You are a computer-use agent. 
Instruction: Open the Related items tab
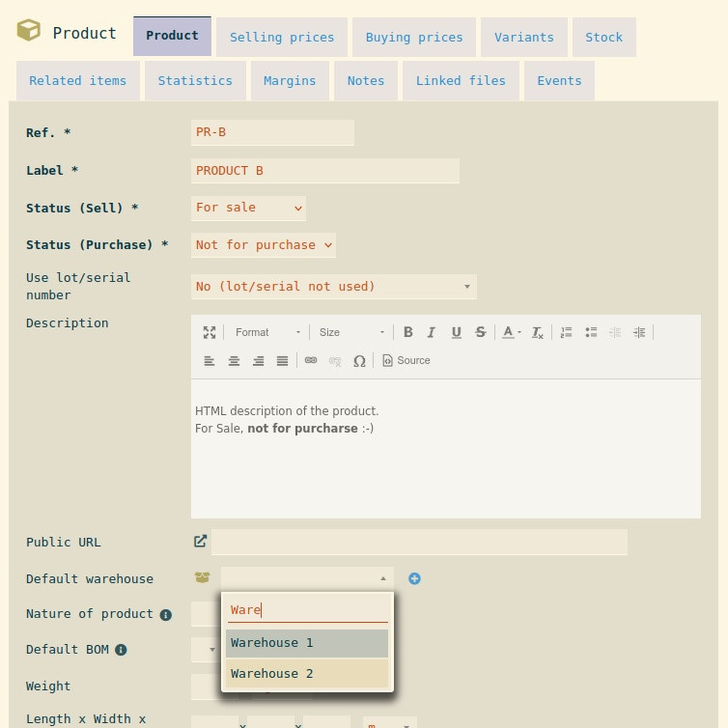tap(78, 81)
